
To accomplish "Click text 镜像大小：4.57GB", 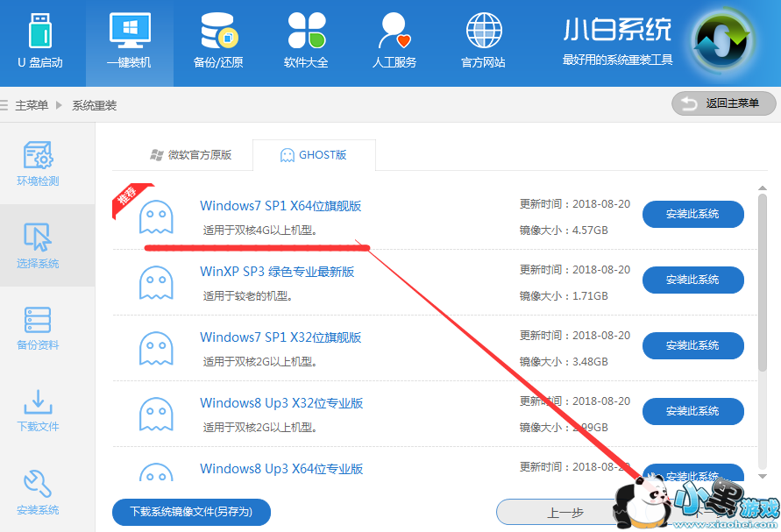I will click(564, 231).
